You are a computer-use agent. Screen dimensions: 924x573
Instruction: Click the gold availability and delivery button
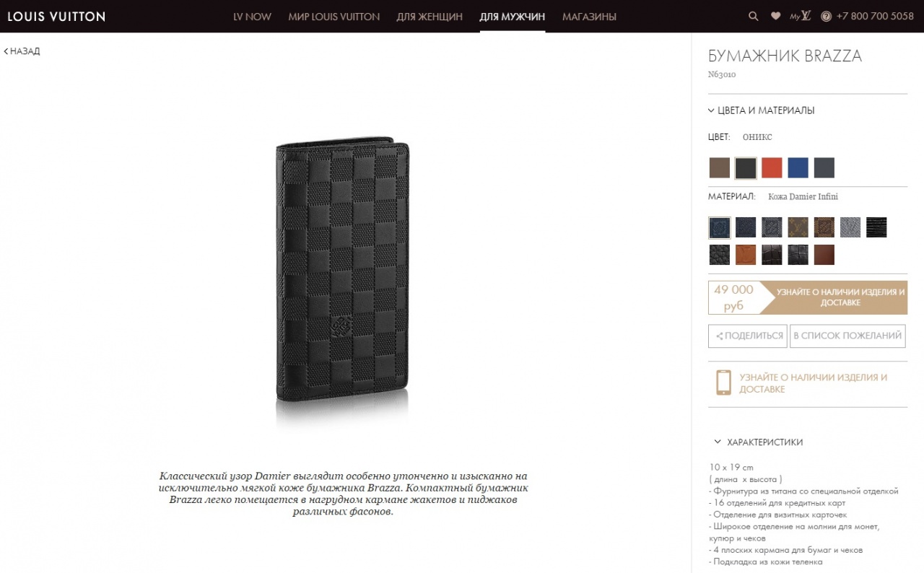[x=834, y=297]
